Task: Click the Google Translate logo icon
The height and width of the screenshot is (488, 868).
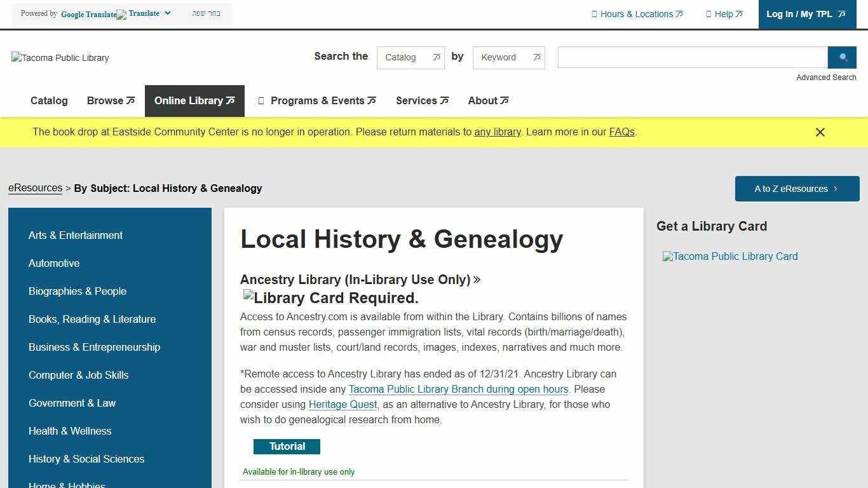Action: [x=121, y=13]
